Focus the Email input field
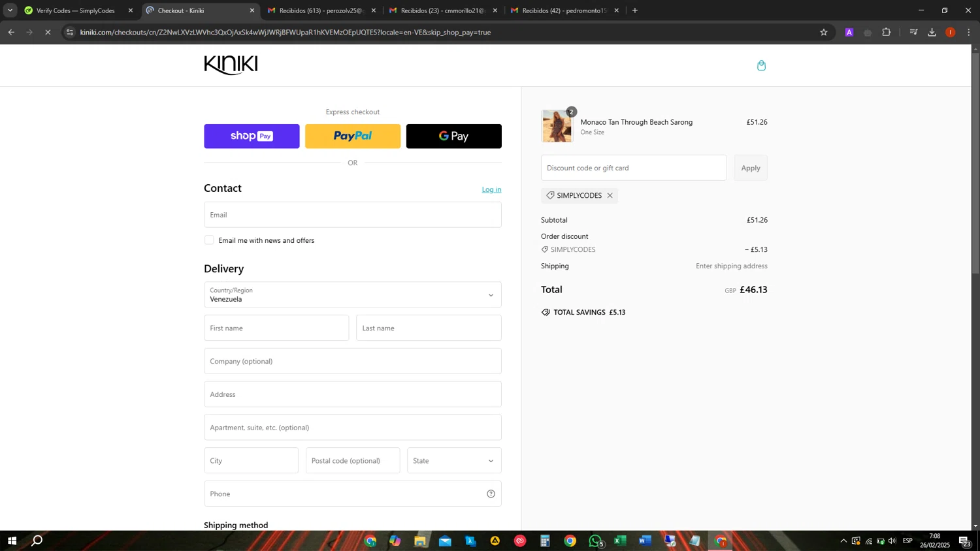The image size is (980, 551). pos(353,215)
